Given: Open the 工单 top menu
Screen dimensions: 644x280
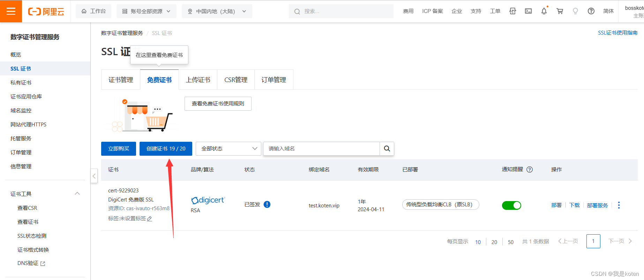Looking at the screenshot, I should point(495,11).
